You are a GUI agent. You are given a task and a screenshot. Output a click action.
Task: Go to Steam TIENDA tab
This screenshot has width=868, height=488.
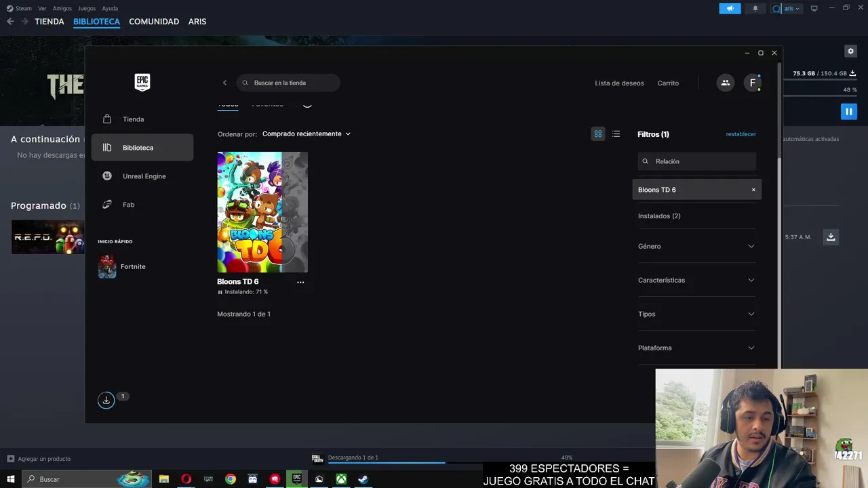[50, 22]
